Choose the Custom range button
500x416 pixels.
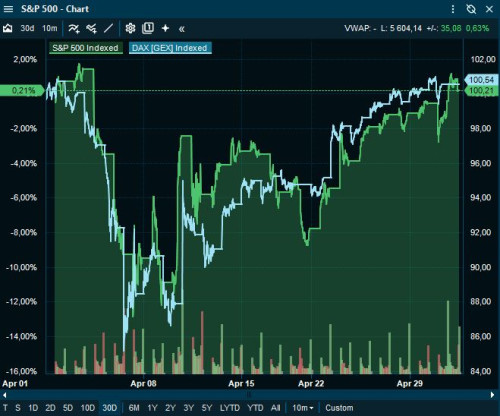coord(339,408)
